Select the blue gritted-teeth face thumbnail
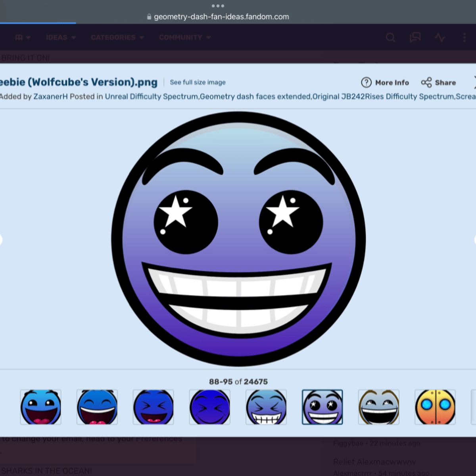This screenshot has width=476, height=476. click(x=266, y=407)
